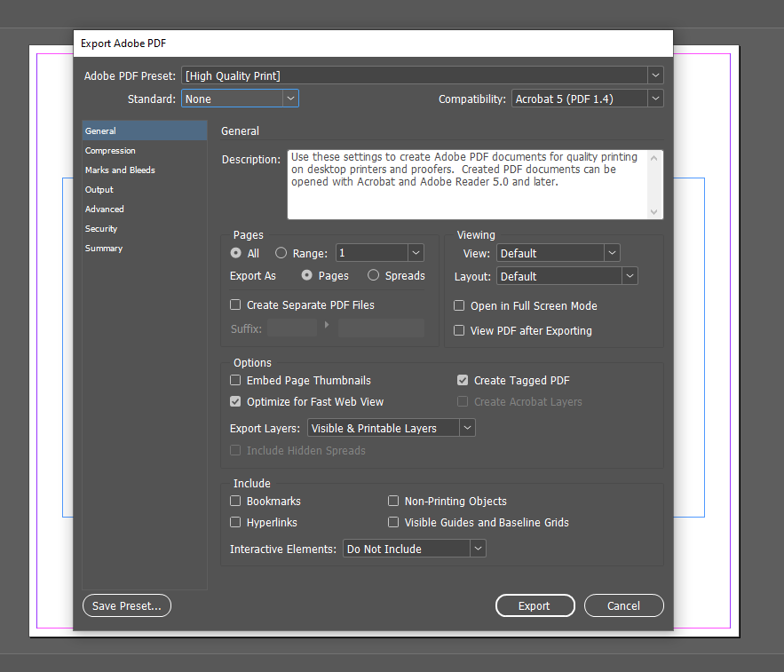Viewport: 784px width, 672px height.
Task: Open the Adobe PDF Preset dropdown
Action: 423,75
